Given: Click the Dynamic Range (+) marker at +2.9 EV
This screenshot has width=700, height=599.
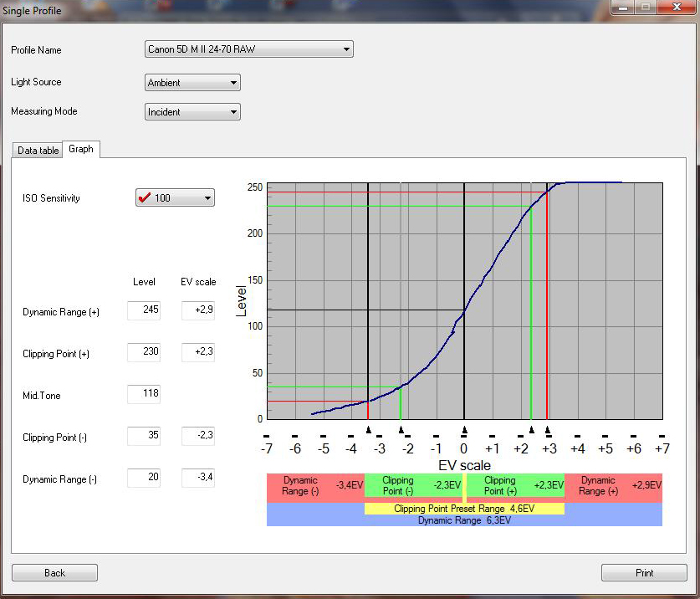Looking at the screenshot, I should [548, 430].
